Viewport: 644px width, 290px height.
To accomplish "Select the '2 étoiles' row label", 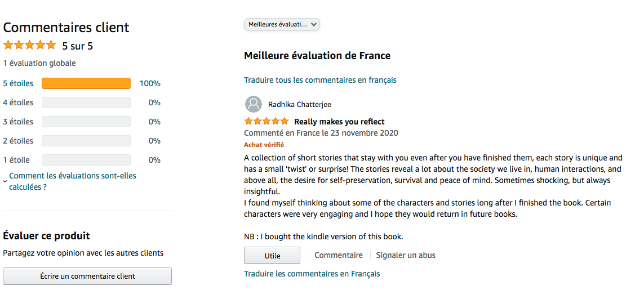I will (18, 141).
